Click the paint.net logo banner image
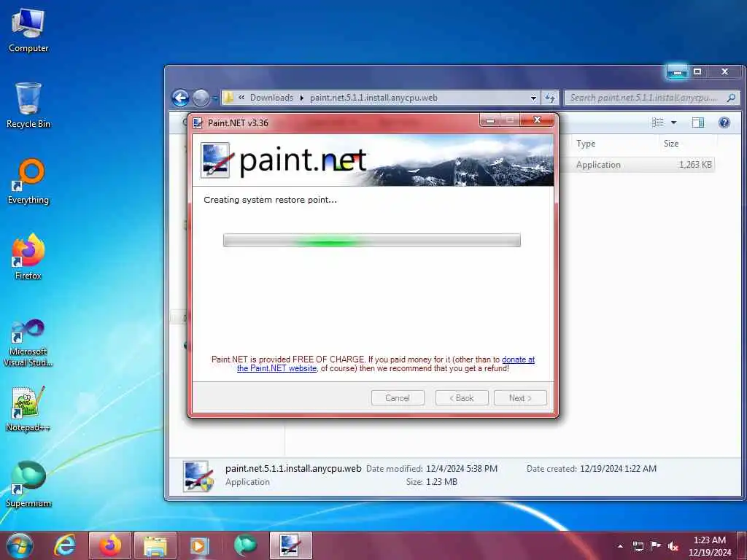This screenshot has width=747, height=560. 373,160
